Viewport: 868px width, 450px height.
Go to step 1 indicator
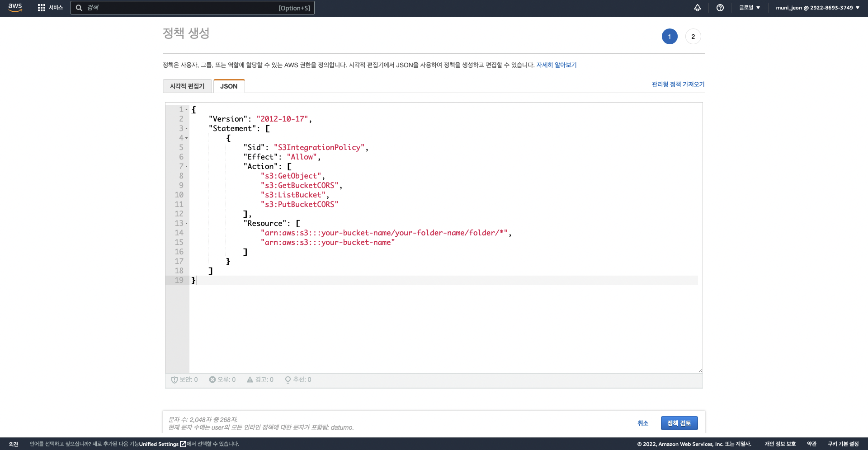670,37
